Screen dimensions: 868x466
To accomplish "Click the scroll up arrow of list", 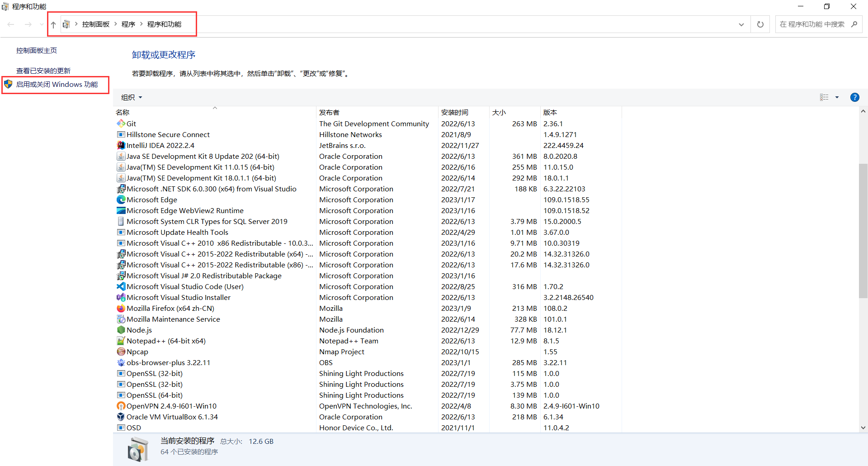I will click(863, 111).
